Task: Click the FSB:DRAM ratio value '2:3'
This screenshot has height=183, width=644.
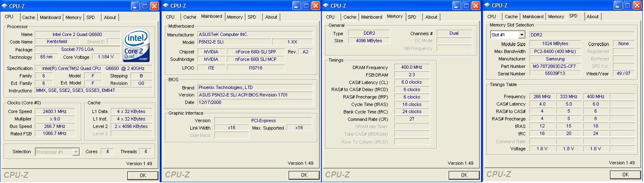Action: pyautogui.click(x=412, y=75)
